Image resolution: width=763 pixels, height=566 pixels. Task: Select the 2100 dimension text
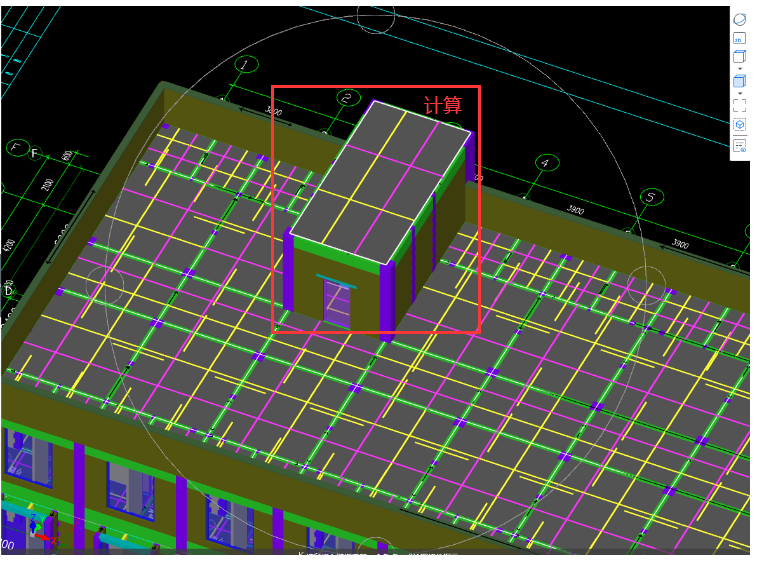[48, 184]
